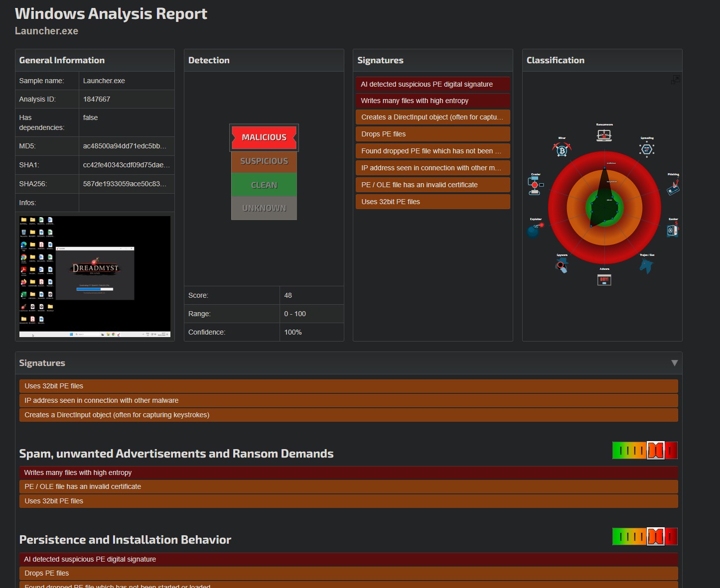Select the Miner bitcoin icon

[562, 149]
